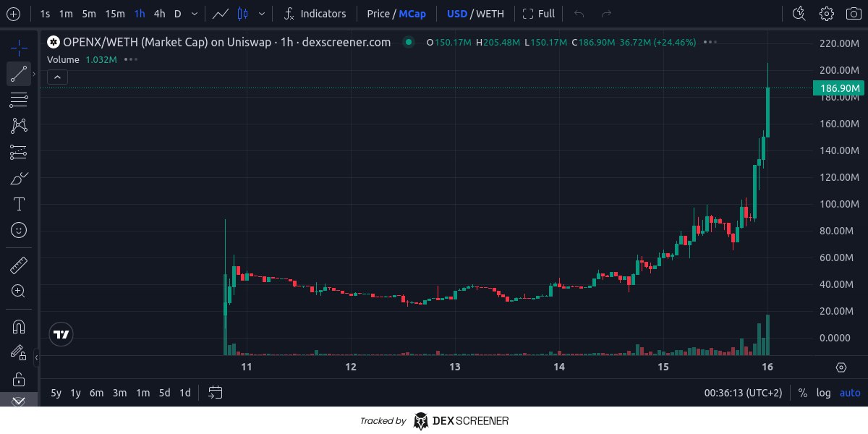
Task: Toggle percent scale
Action: (x=803, y=393)
